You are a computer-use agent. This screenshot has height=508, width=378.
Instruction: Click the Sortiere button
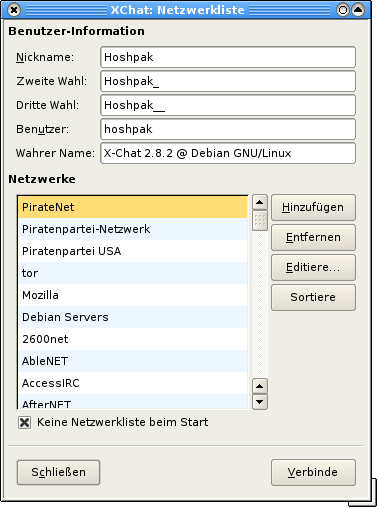pyautogui.click(x=313, y=297)
